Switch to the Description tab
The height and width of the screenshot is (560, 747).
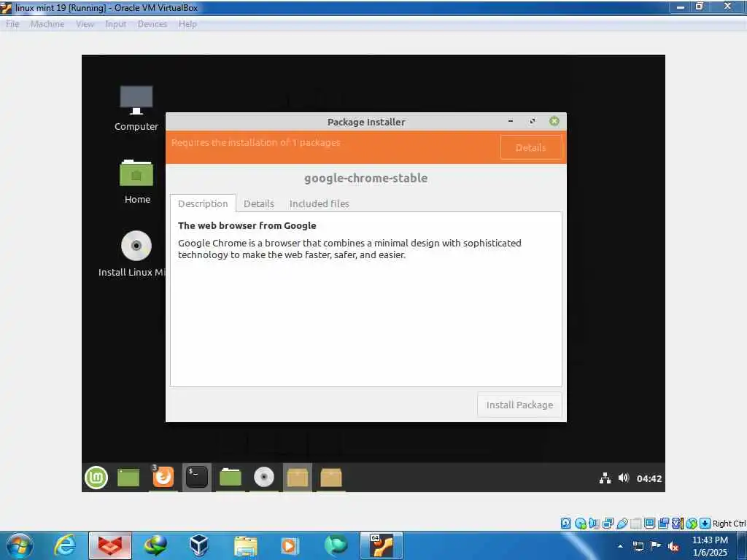[203, 203]
